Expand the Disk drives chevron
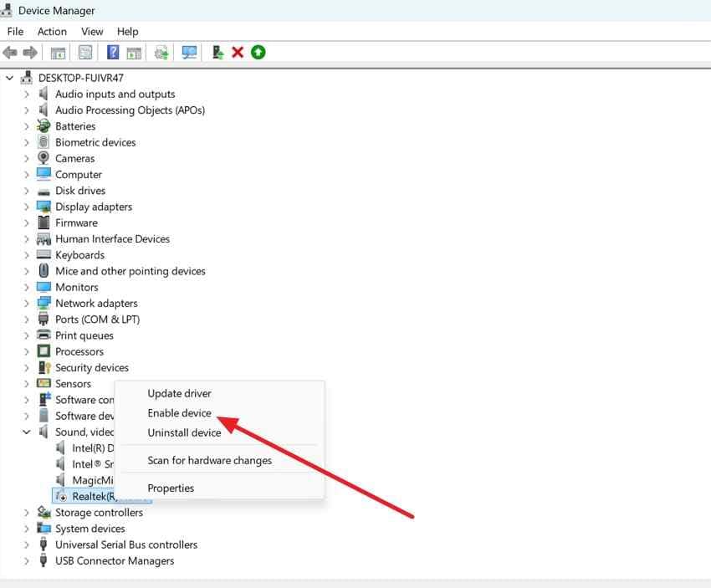 pyautogui.click(x=26, y=191)
